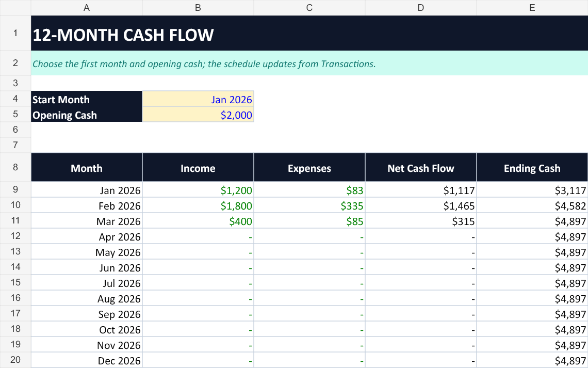This screenshot has width=588, height=368.
Task: Select the Oct 2026 month cell
Action: pos(87,329)
